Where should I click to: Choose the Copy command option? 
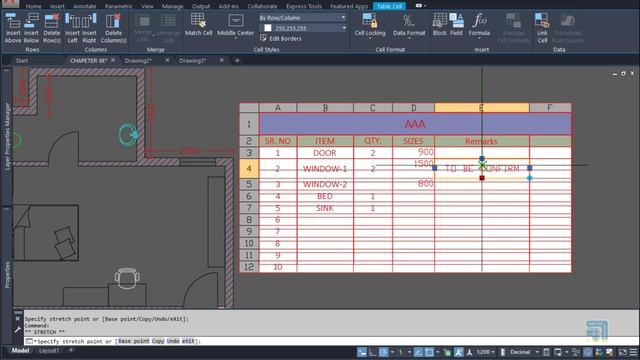pos(158,341)
